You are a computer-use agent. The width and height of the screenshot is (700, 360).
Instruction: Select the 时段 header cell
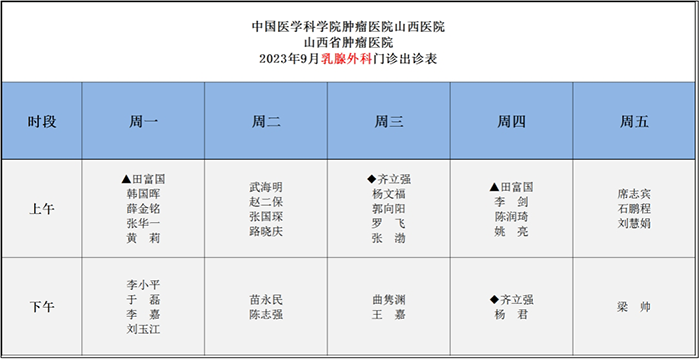coord(42,121)
